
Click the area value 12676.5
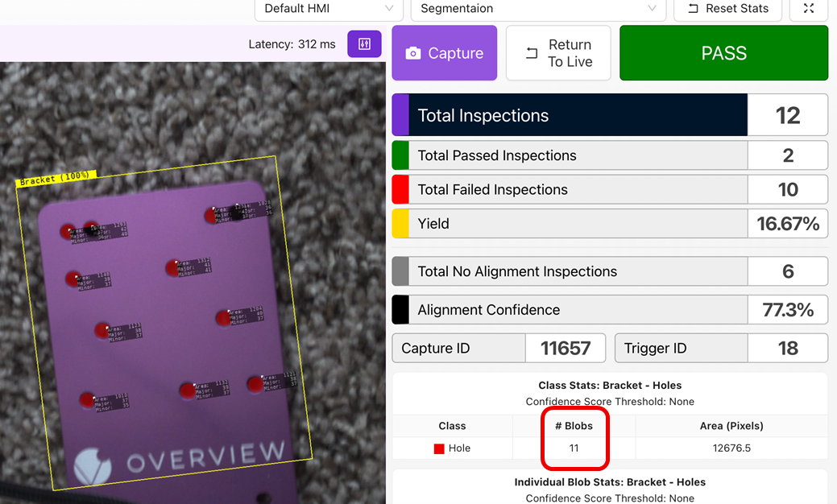pyautogui.click(x=731, y=448)
